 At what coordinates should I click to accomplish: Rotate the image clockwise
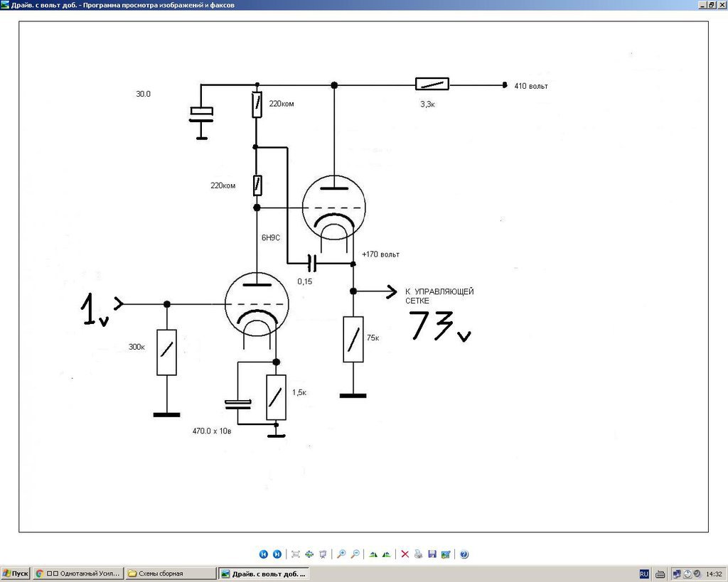pyautogui.click(x=373, y=554)
